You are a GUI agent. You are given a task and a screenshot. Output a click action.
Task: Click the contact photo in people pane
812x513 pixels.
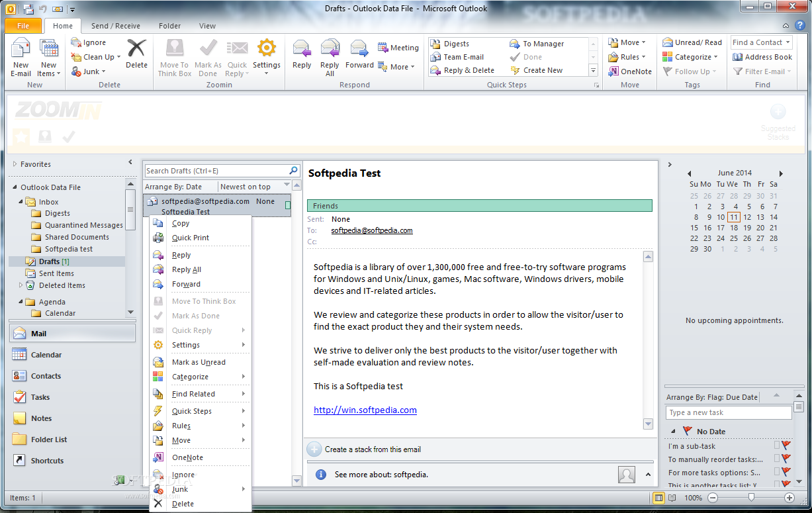click(x=626, y=474)
